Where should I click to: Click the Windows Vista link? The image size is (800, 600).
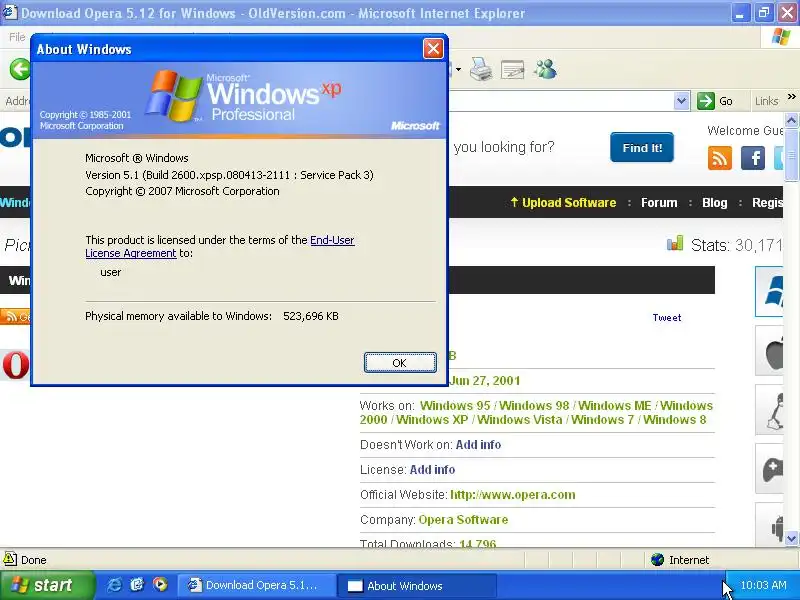pos(519,420)
